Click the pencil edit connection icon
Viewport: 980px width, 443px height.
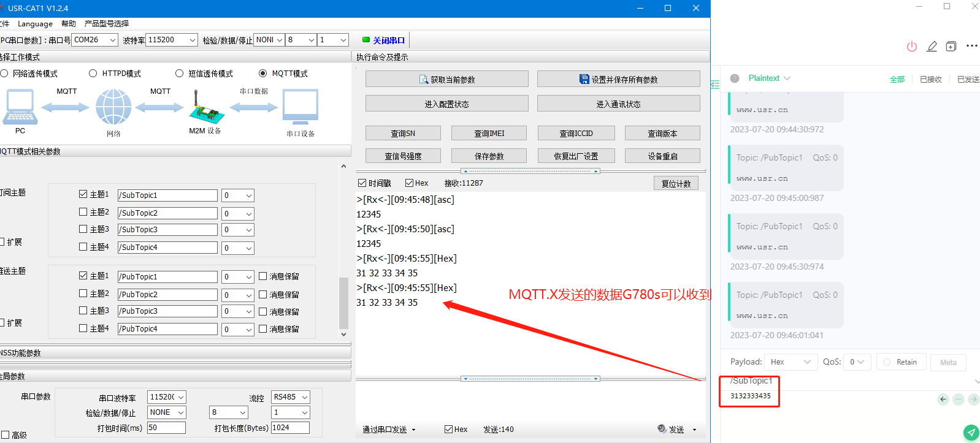tap(932, 47)
